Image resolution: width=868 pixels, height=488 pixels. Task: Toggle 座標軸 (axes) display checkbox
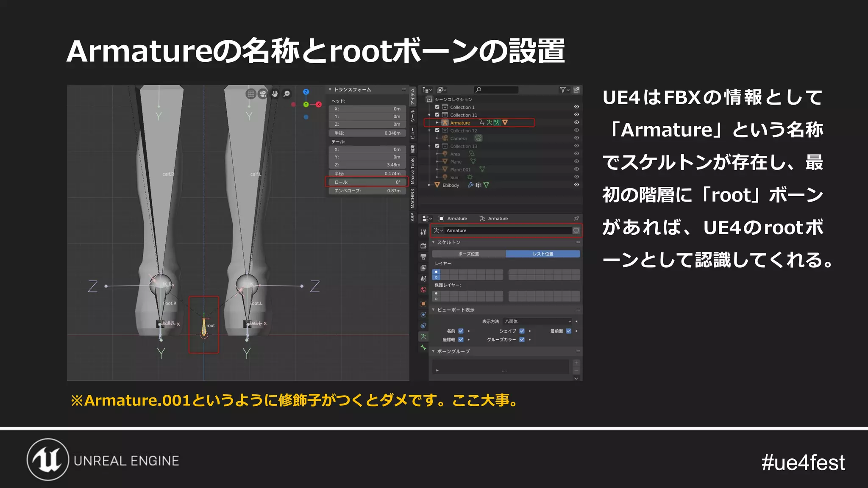click(461, 340)
